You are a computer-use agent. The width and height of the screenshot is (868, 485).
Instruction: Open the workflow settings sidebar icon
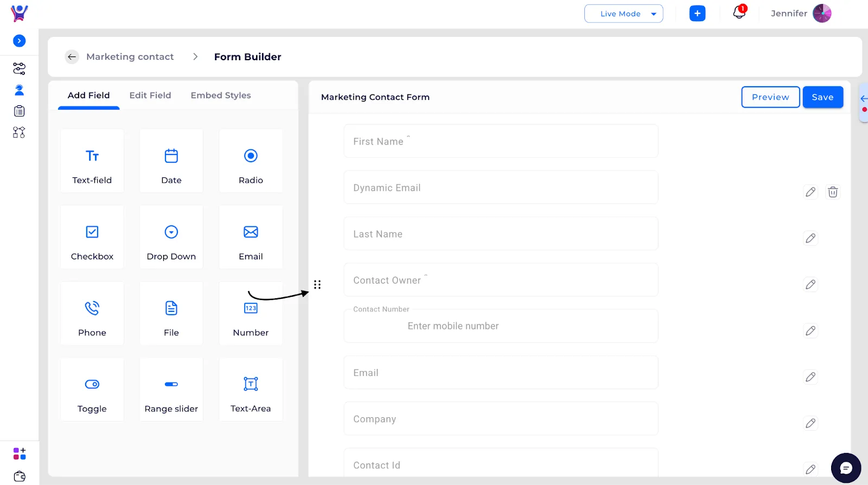pos(19,68)
